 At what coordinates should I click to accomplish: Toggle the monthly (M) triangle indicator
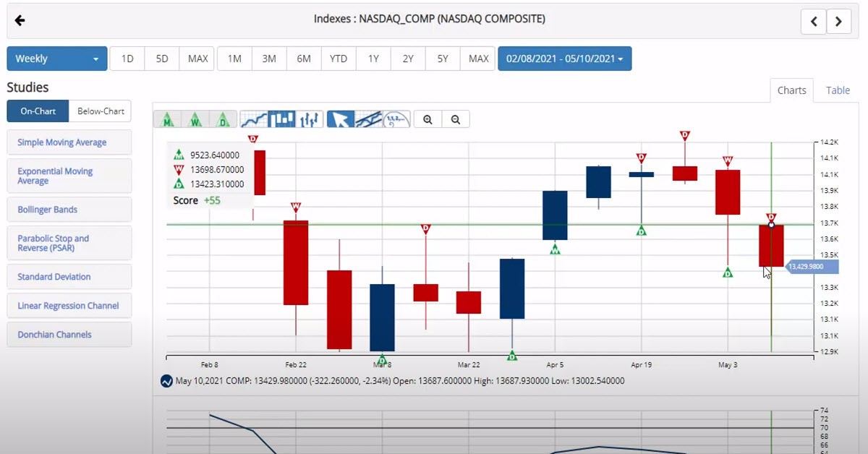(x=168, y=119)
